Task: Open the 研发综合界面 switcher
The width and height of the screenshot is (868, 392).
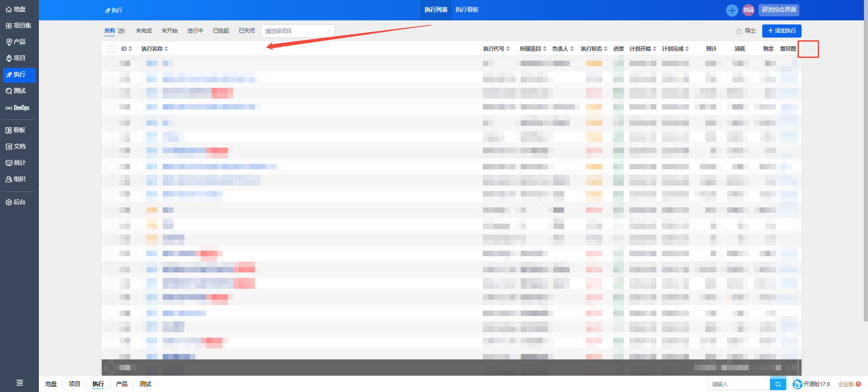Action: click(779, 10)
